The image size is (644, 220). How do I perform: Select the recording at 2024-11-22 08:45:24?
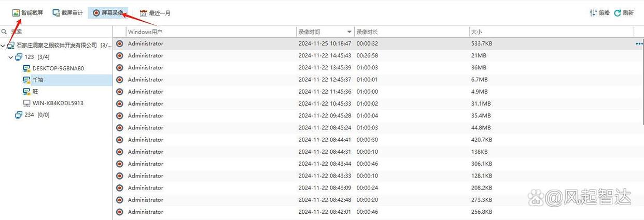point(378,127)
